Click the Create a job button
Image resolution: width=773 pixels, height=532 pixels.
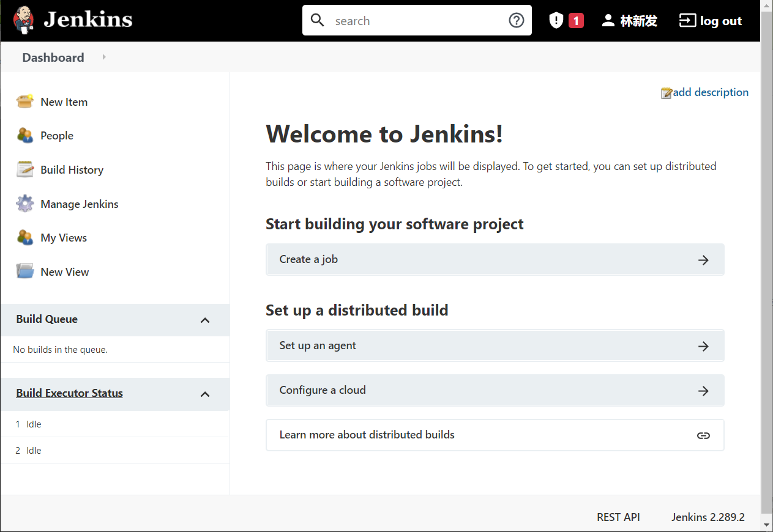(x=495, y=259)
